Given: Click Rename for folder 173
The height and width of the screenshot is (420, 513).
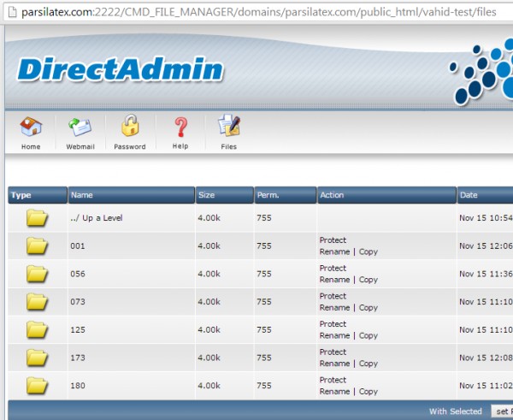Looking at the screenshot, I should tap(334, 364).
